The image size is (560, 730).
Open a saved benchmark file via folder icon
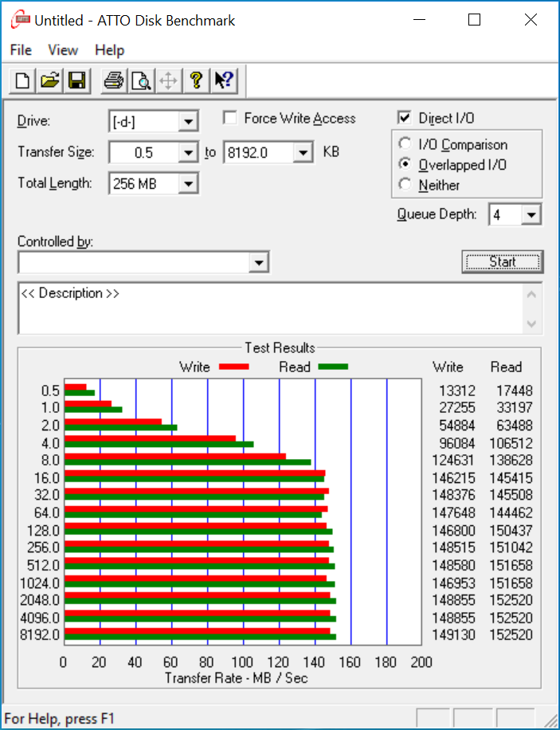[50, 81]
